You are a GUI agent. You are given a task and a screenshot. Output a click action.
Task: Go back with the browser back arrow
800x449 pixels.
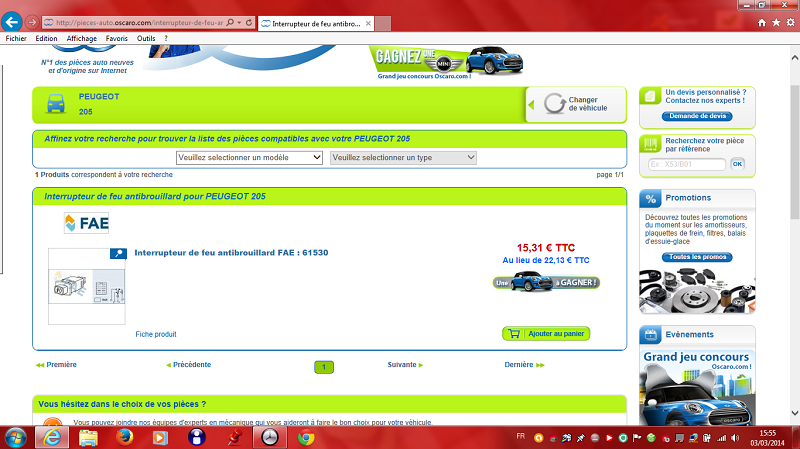(x=11, y=22)
